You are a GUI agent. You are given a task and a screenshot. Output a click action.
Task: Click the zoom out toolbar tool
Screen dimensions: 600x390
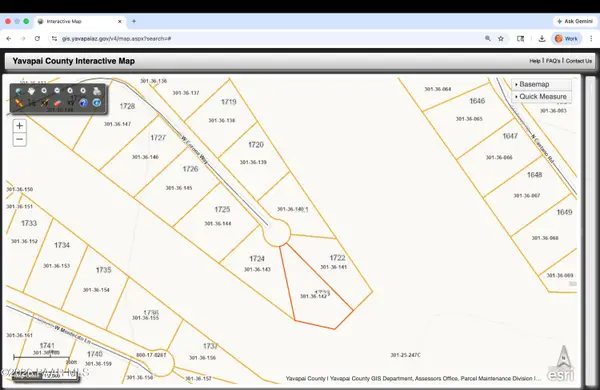pyautogui.click(x=57, y=91)
